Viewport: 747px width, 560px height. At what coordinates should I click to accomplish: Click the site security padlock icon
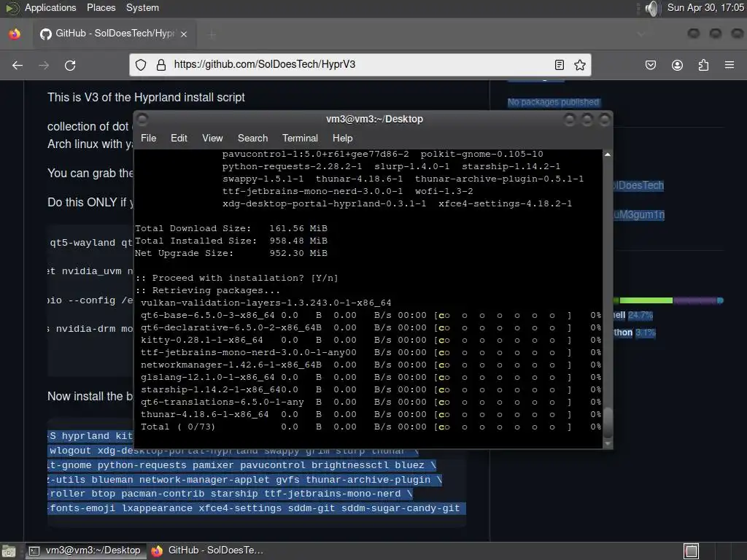(161, 65)
